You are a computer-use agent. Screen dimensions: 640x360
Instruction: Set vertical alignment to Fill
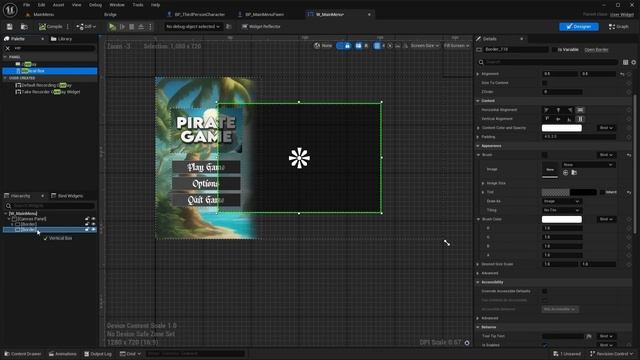pos(580,119)
